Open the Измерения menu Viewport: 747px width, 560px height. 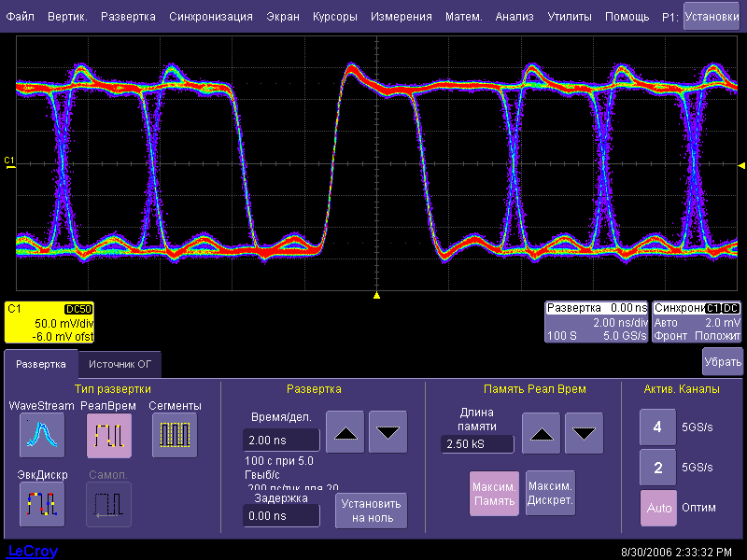point(401,17)
